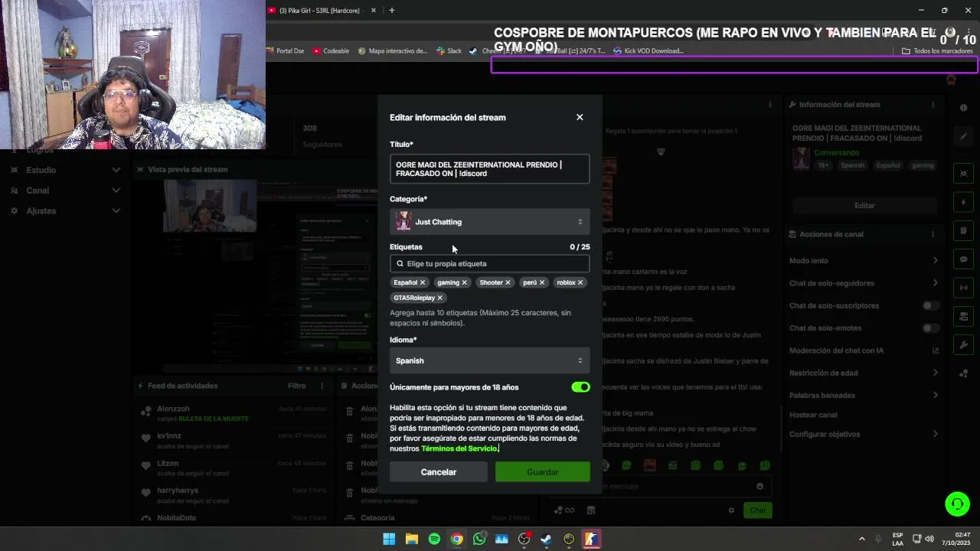Open the Idioma dropdown showing Spanish
The image size is (980, 551).
(x=489, y=360)
